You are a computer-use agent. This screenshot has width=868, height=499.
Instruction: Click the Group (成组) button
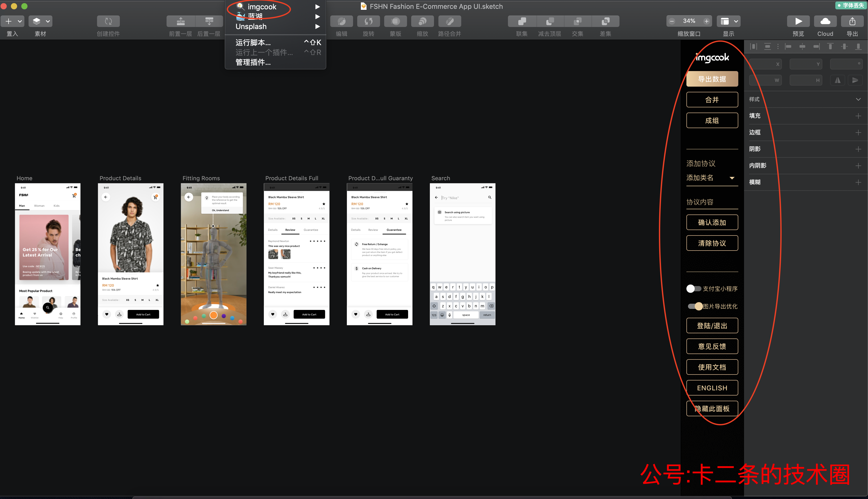pos(712,120)
